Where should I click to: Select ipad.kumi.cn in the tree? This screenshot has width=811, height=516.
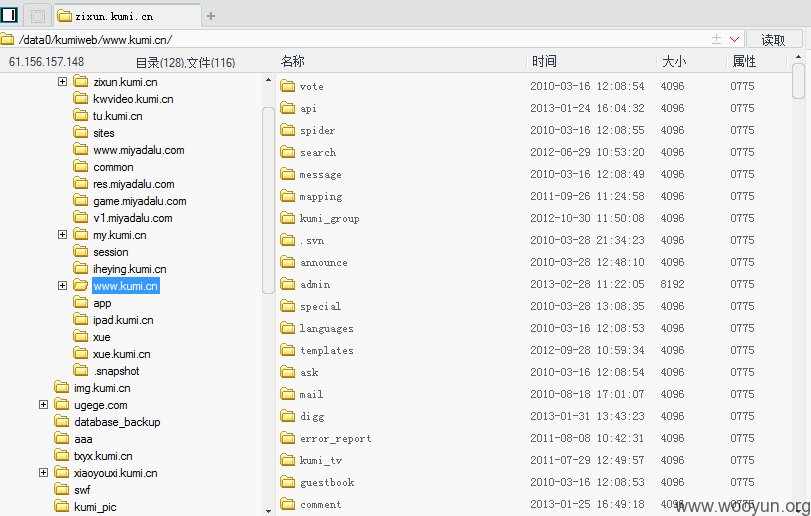coord(123,320)
